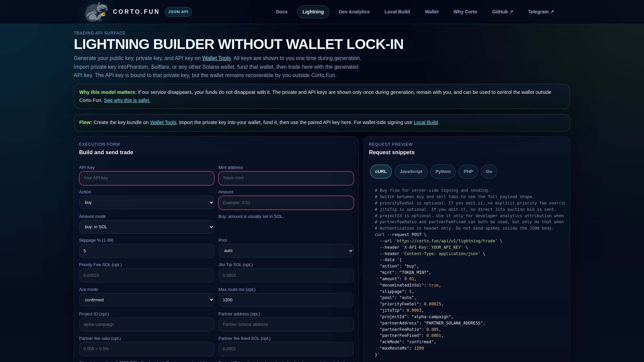The width and height of the screenshot is (644, 362).
Task: Switch to the Go snippet tab
Action: click(x=489, y=172)
